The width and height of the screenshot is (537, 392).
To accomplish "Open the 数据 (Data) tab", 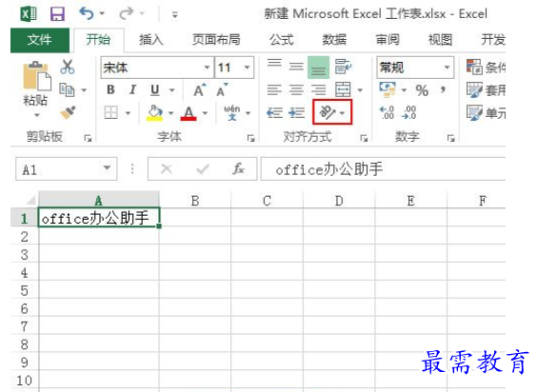I will pos(334,40).
